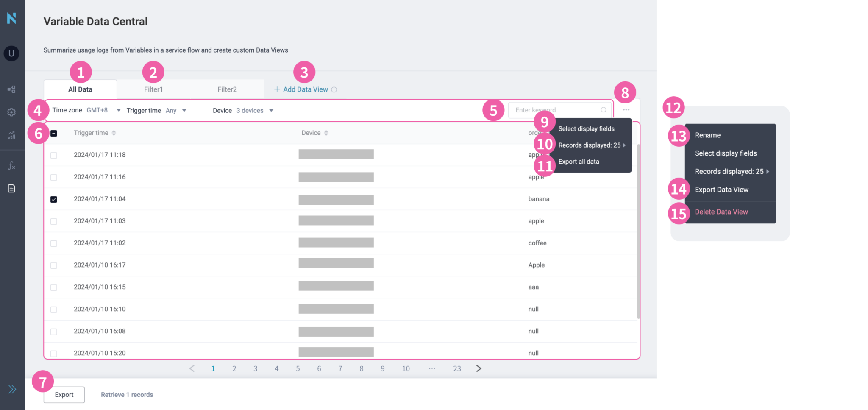Switch to the Filter1 tab
868x410 pixels.
(153, 89)
